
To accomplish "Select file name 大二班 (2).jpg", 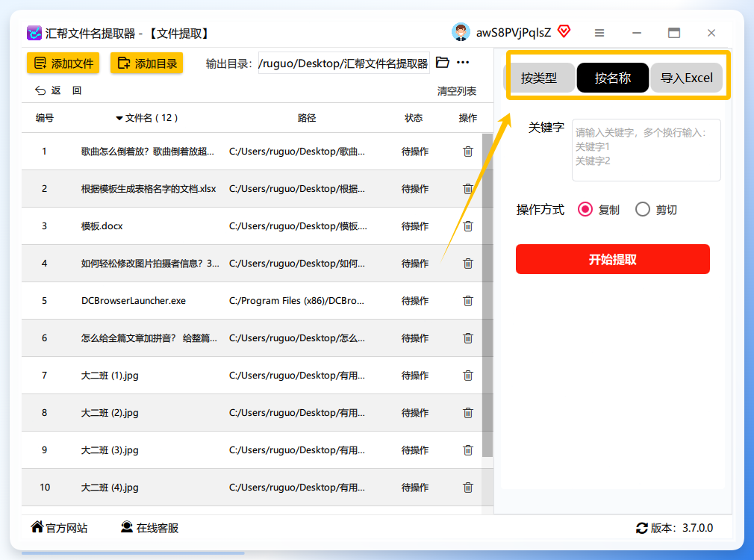I will pyautogui.click(x=110, y=413).
